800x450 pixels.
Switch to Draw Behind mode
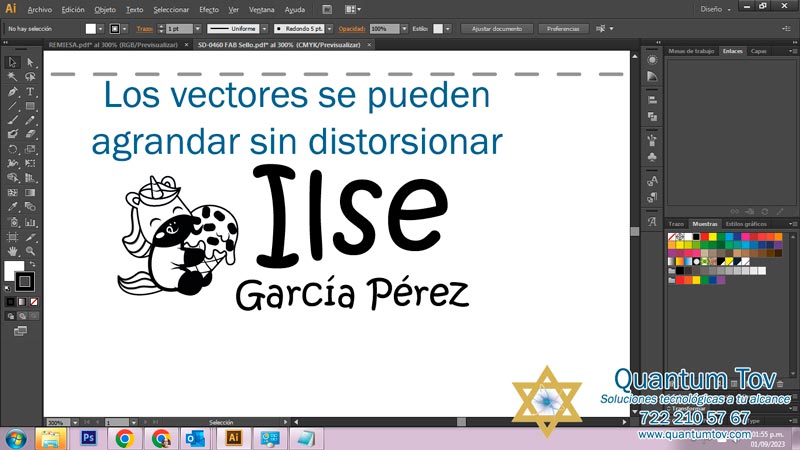(x=22, y=316)
